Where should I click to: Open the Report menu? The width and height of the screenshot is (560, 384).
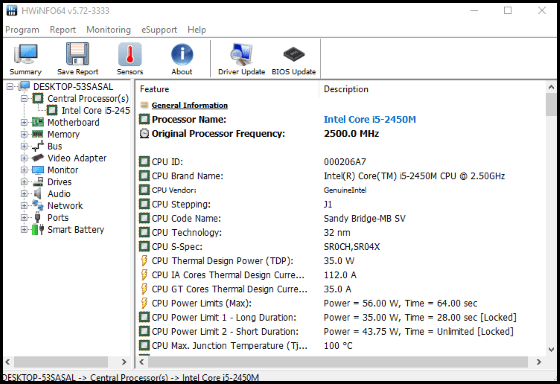(x=62, y=30)
